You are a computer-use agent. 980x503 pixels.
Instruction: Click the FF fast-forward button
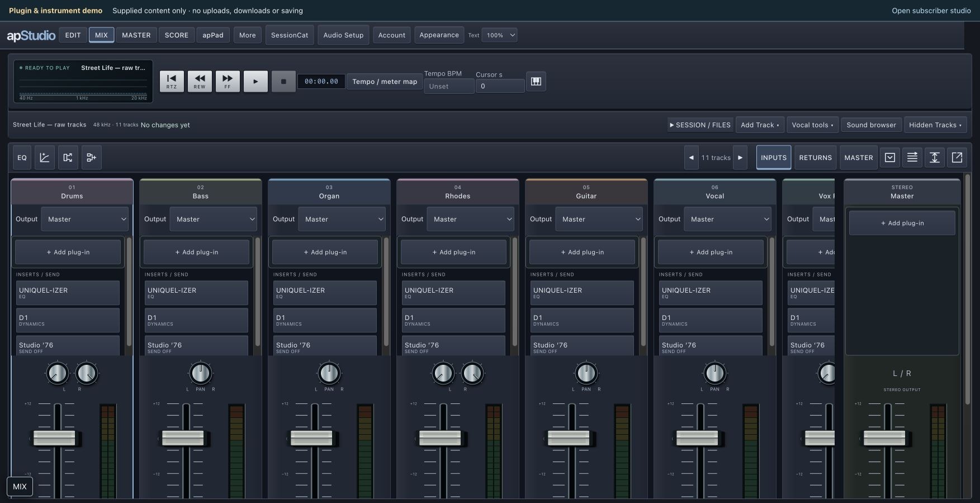[228, 81]
